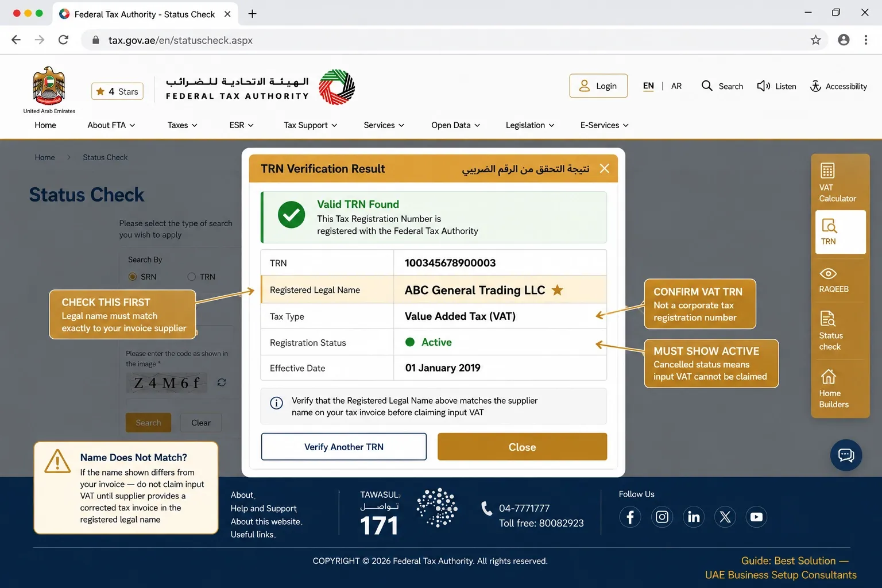
Task: Activate the Listen speaker option
Action: (776, 86)
